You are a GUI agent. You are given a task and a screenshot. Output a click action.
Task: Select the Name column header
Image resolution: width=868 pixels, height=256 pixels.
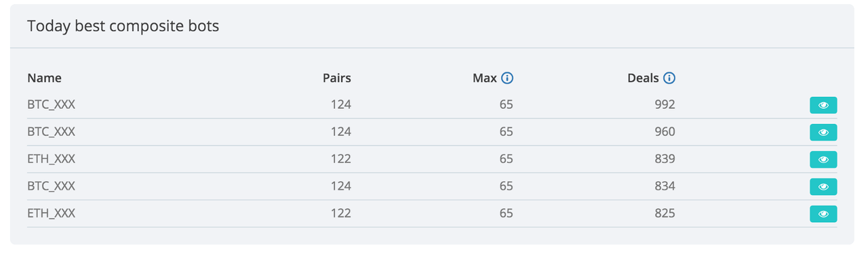pyautogui.click(x=44, y=78)
